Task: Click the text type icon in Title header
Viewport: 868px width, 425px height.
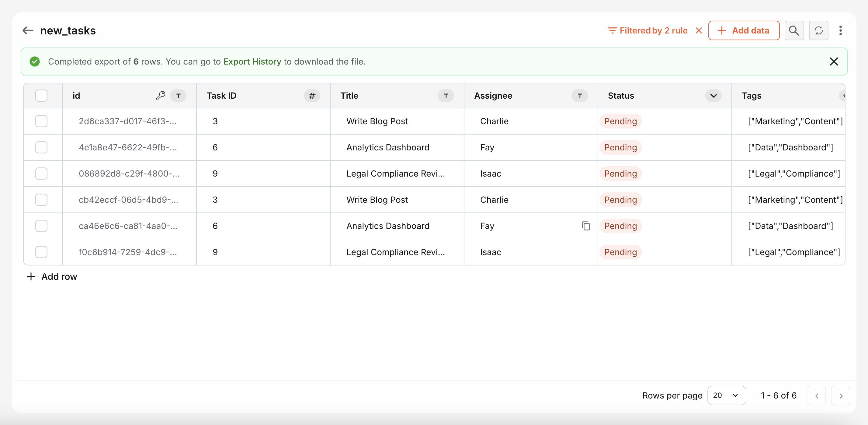Action: coord(446,96)
